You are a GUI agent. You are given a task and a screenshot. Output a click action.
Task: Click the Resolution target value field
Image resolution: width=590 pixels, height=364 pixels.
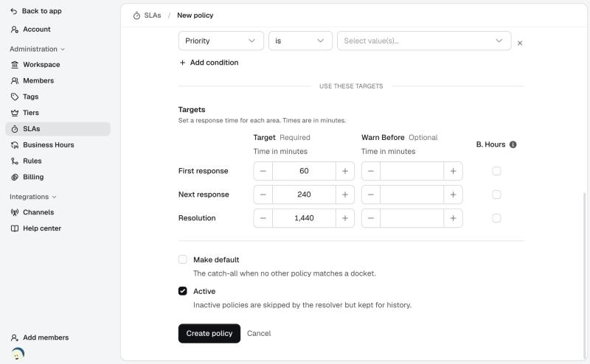pos(304,218)
